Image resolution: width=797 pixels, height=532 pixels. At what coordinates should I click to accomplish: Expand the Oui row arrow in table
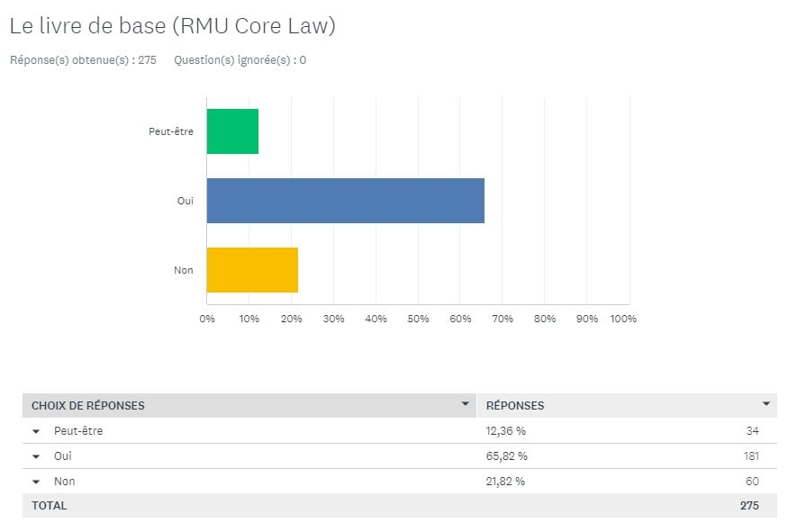point(36,457)
